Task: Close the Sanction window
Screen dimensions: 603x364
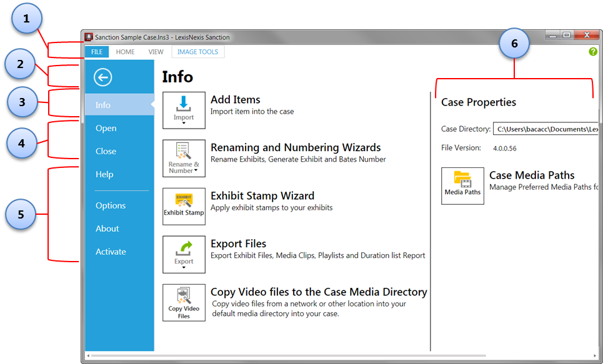Action: click(587, 36)
